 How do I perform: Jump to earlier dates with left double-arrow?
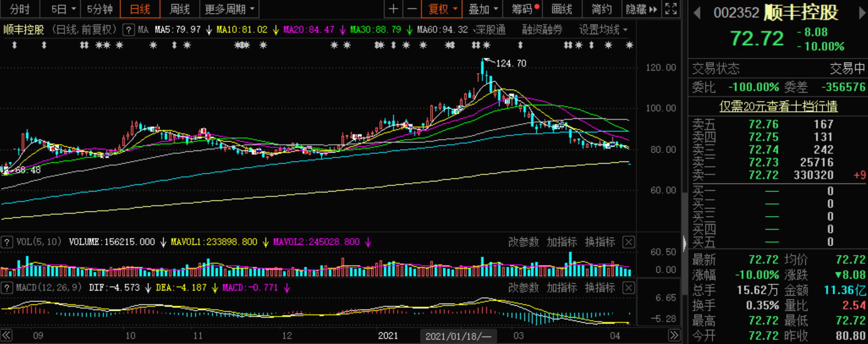coord(7,336)
